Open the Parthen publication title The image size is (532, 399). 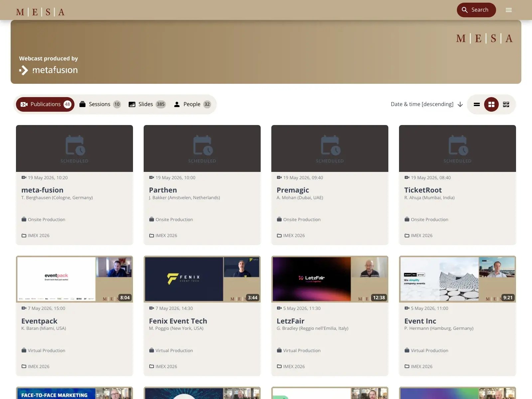163,190
